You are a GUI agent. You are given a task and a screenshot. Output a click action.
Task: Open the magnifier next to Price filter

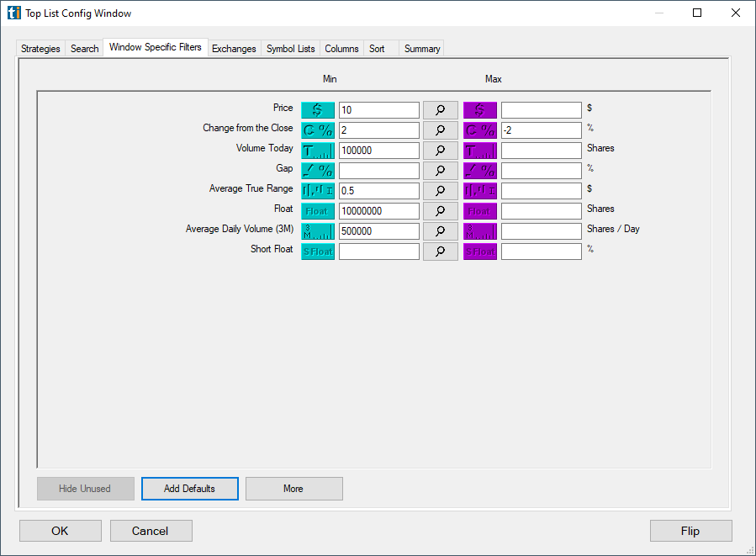click(440, 109)
